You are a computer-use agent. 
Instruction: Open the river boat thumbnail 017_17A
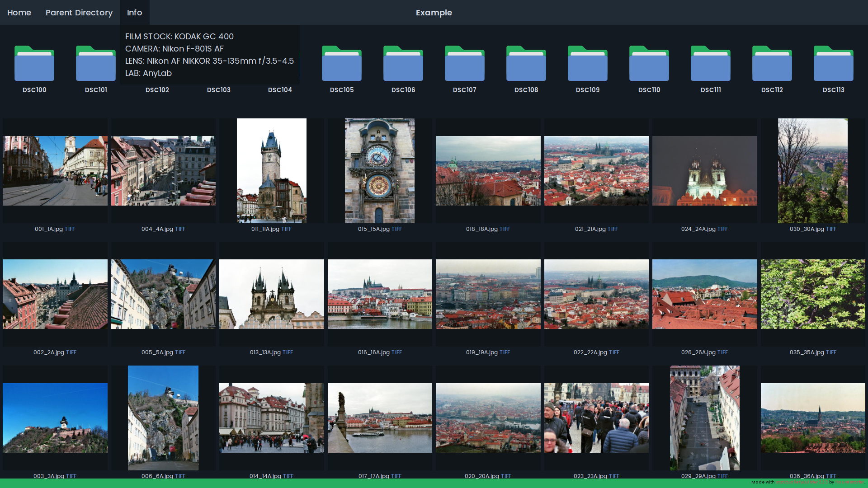tap(380, 418)
